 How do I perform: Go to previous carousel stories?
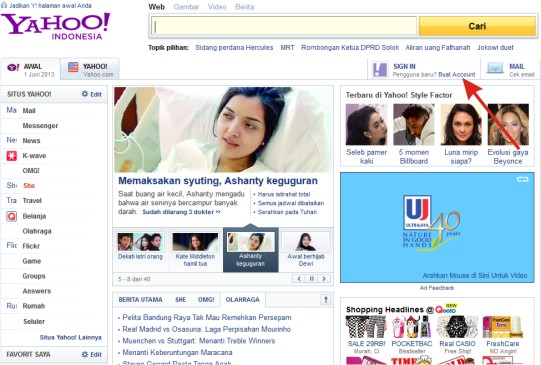click(299, 278)
